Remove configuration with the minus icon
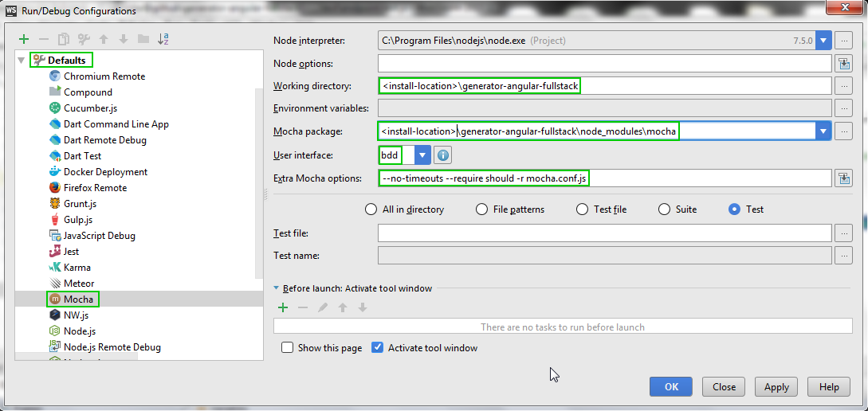 tap(44, 39)
